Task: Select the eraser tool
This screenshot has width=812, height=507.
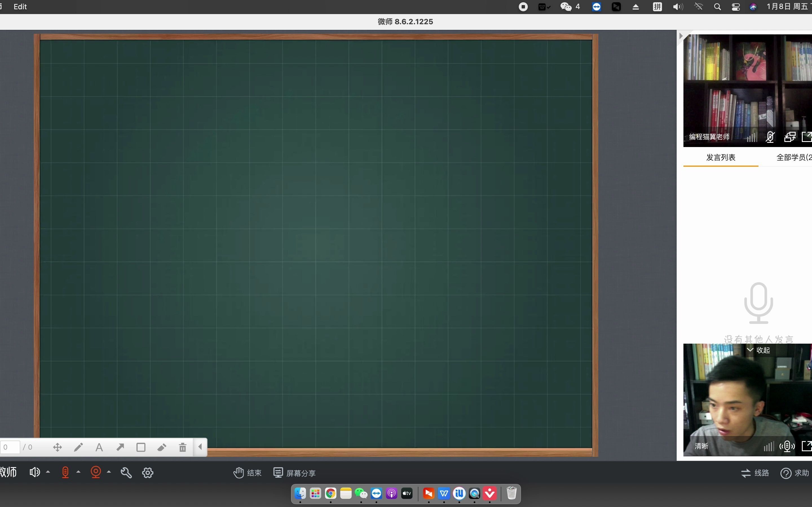Action: [x=162, y=447]
